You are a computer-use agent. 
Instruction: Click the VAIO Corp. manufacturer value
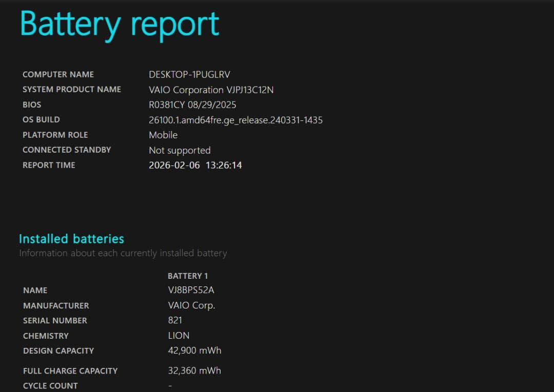point(192,305)
